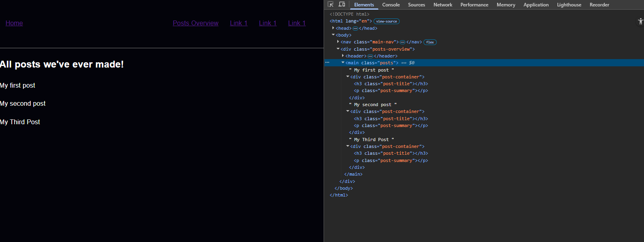Select the h3 post-title under My Third Post
Image resolution: width=644 pixels, height=242 pixels.
(391, 153)
